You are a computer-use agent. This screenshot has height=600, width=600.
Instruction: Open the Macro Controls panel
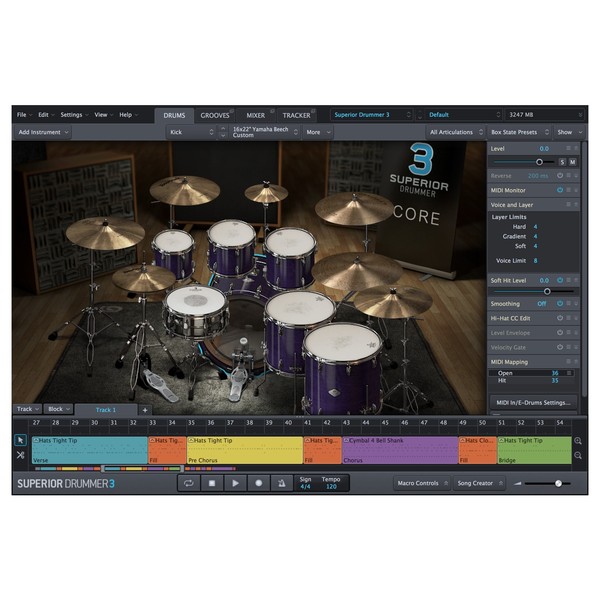(x=422, y=483)
